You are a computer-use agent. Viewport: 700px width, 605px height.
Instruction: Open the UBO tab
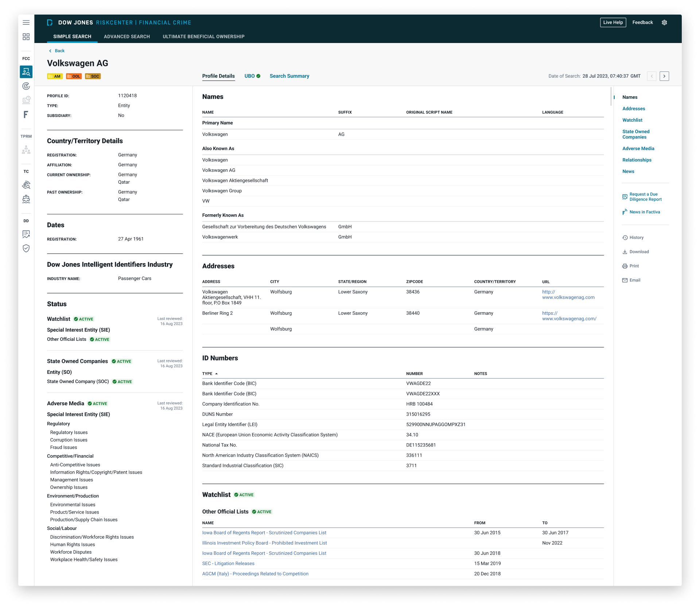tap(252, 76)
